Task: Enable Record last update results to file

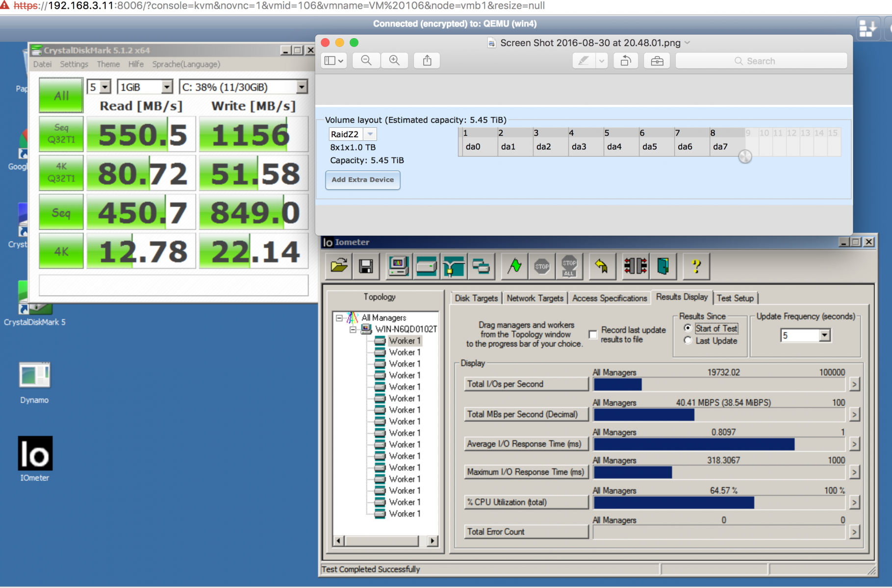Action: click(593, 335)
